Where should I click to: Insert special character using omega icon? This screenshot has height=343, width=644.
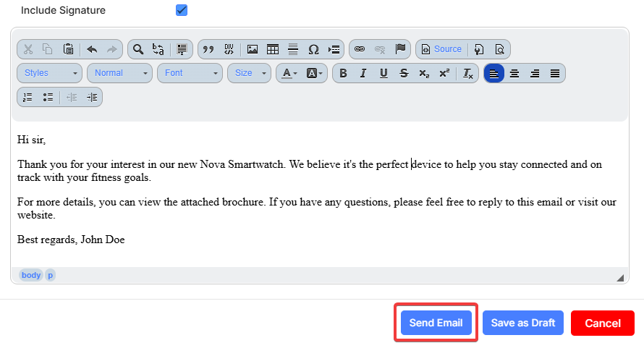click(x=313, y=49)
